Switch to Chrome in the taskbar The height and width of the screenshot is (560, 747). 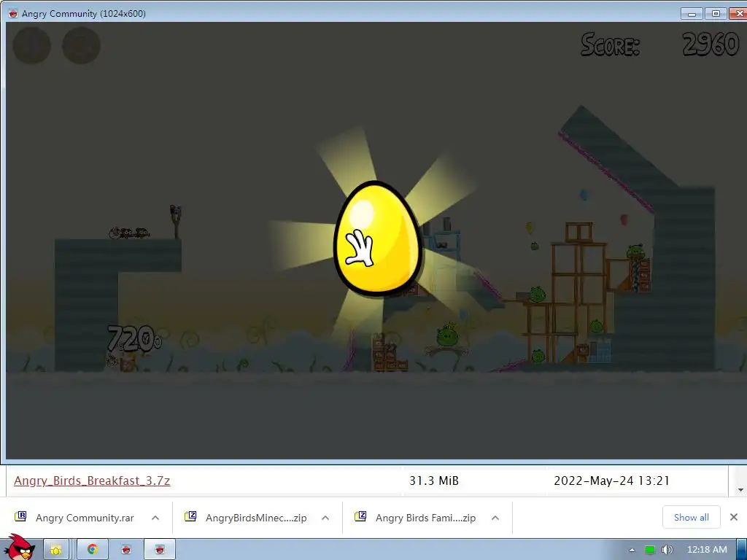[x=93, y=550]
